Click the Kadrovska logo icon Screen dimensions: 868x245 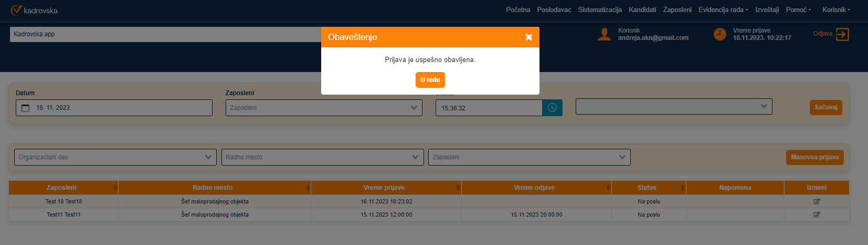pos(16,10)
